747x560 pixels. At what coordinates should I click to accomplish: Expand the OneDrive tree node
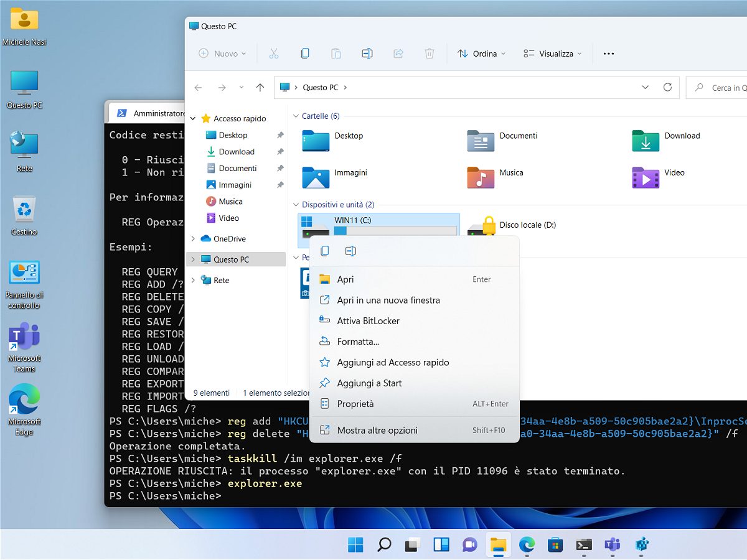click(x=193, y=239)
